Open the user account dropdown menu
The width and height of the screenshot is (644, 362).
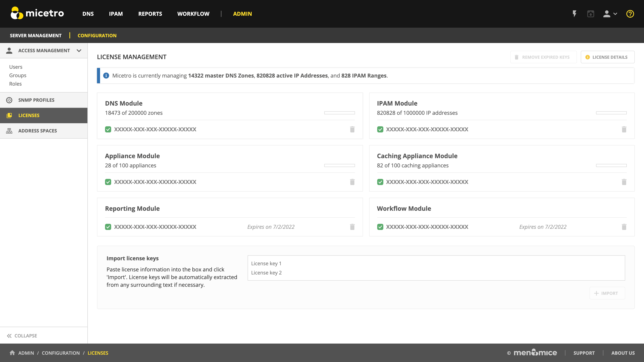[610, 14]
